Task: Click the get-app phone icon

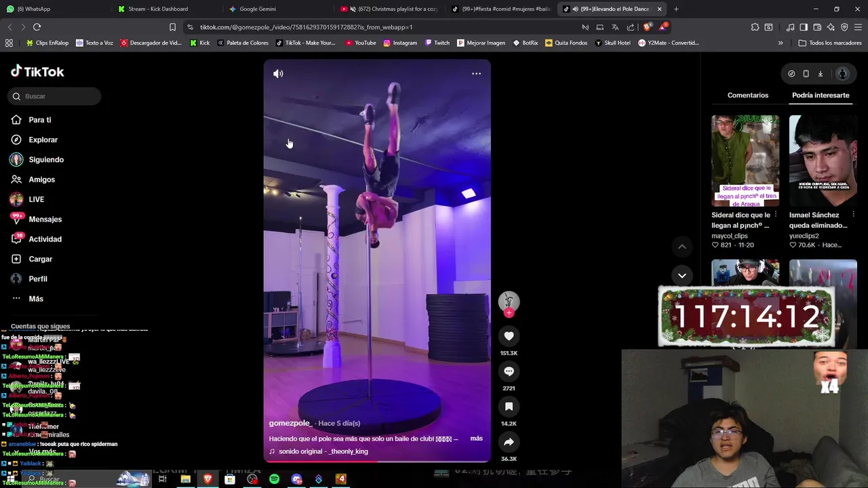Action: point(806,73)
